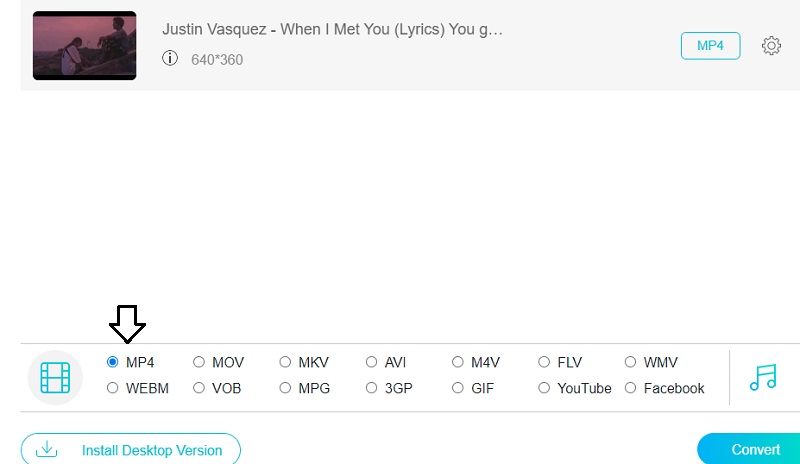Select the FLV radio button
Image resolution: width=800 pixels, height=464 pixels.
point(544,362)
